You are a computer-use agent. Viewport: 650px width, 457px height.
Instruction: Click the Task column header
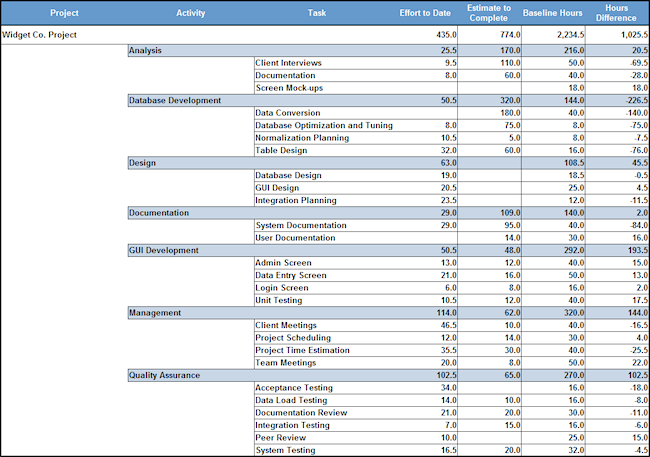[x=317, y=13]
